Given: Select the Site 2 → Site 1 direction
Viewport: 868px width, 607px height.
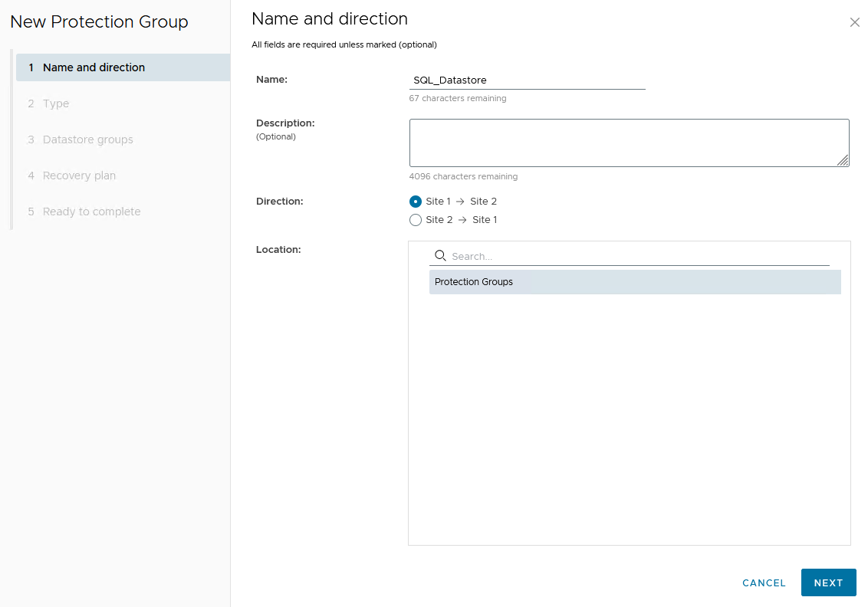Looking at the screenshot, I should (416, 220).
